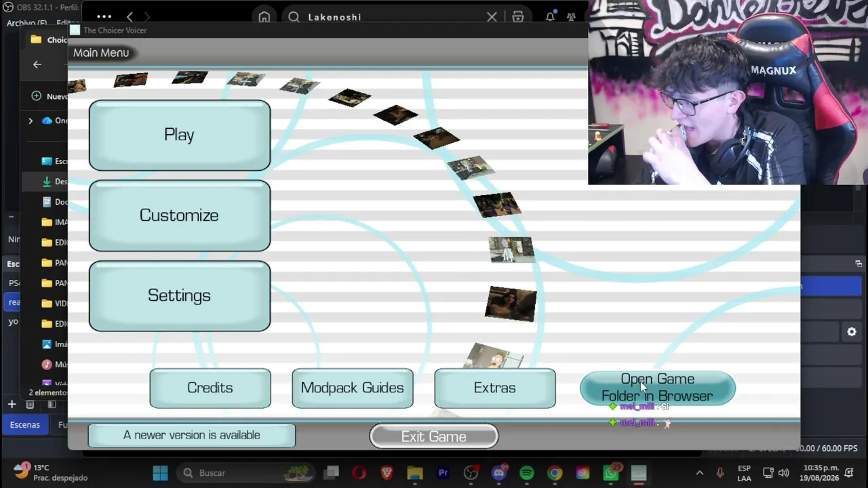Switch to OBS Studio on the taskbar
Image resolution: width=868 pixels, height=488 pixels.
[x=471, y=472]
